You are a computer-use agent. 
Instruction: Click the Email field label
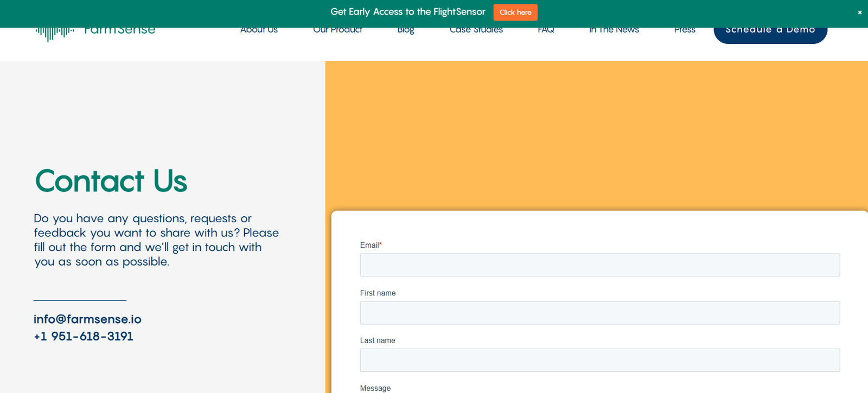(370, 245)
